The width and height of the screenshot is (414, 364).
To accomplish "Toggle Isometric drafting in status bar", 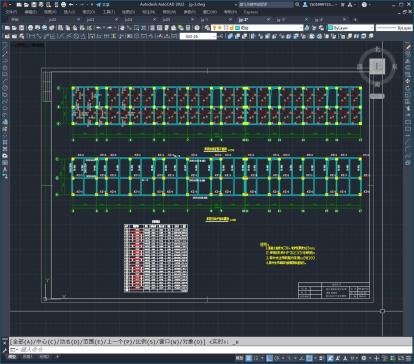I will tap(289, 358).
